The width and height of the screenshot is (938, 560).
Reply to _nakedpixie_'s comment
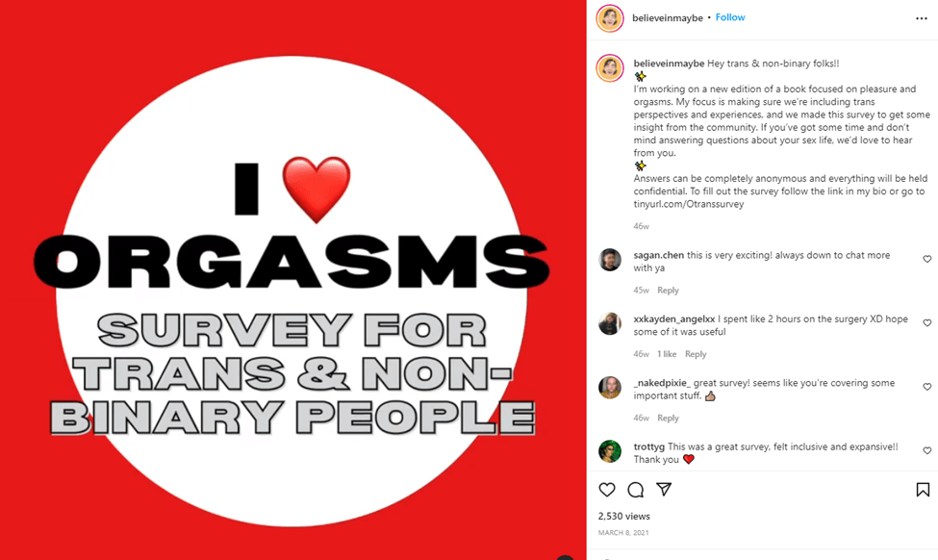(x=668, y=418)
